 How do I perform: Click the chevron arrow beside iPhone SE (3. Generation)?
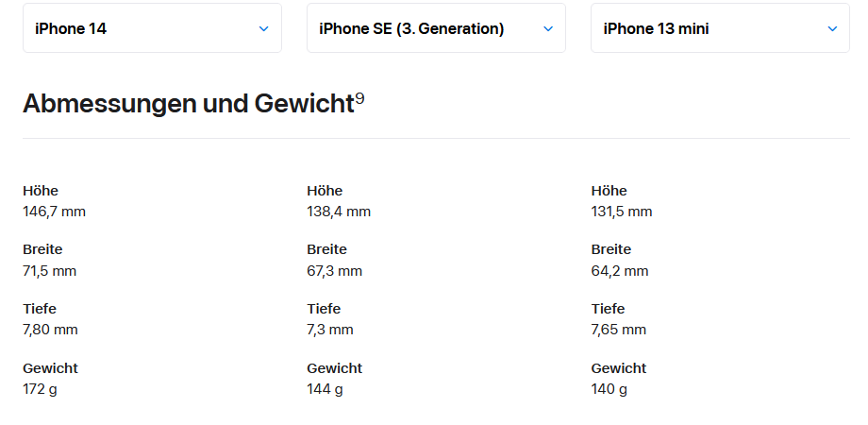click(548, 28)
